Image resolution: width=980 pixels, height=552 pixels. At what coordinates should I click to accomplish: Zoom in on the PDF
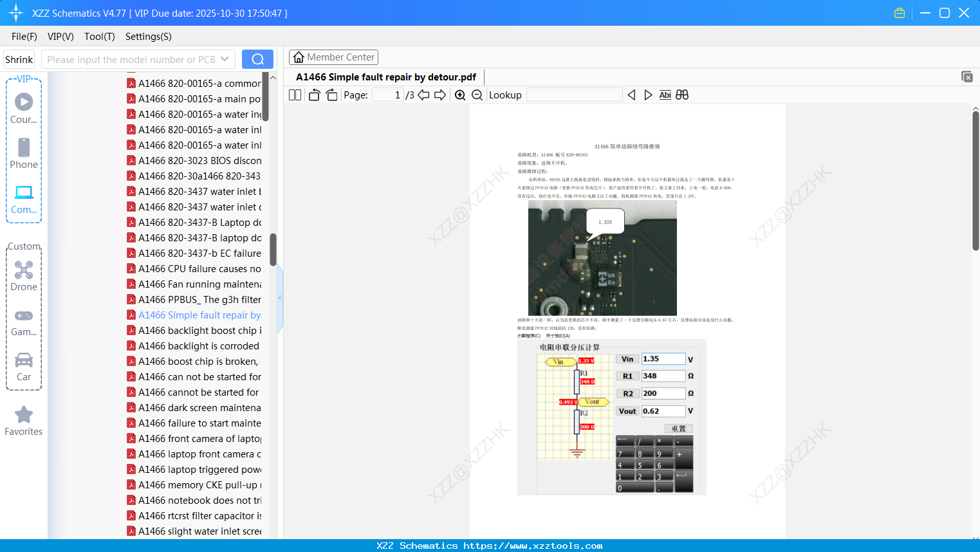[x=460, y=95]
